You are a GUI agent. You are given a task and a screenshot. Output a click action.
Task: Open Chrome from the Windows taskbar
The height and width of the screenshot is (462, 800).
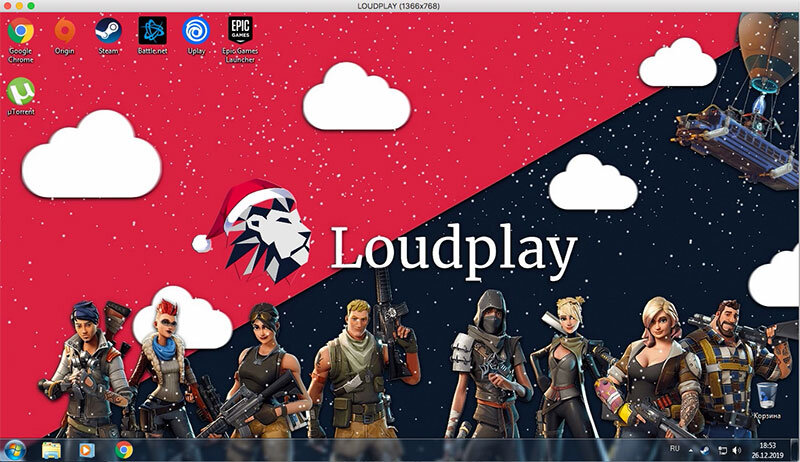(x=123, y=450)
